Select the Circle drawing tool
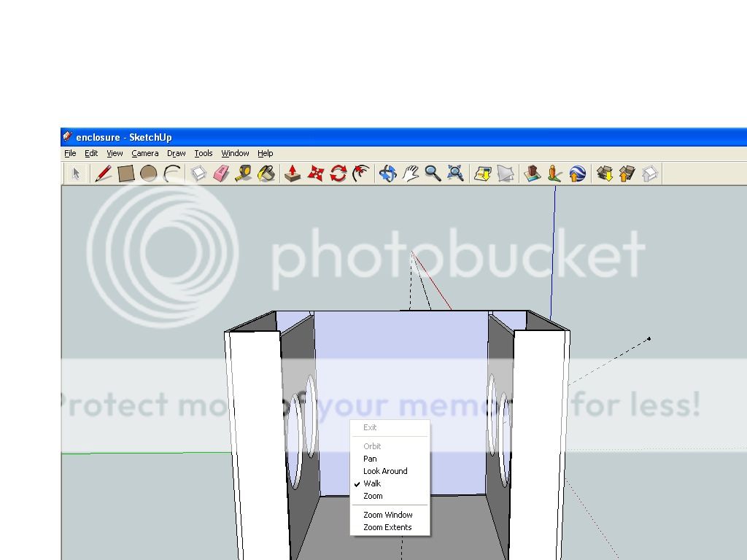 148,174
